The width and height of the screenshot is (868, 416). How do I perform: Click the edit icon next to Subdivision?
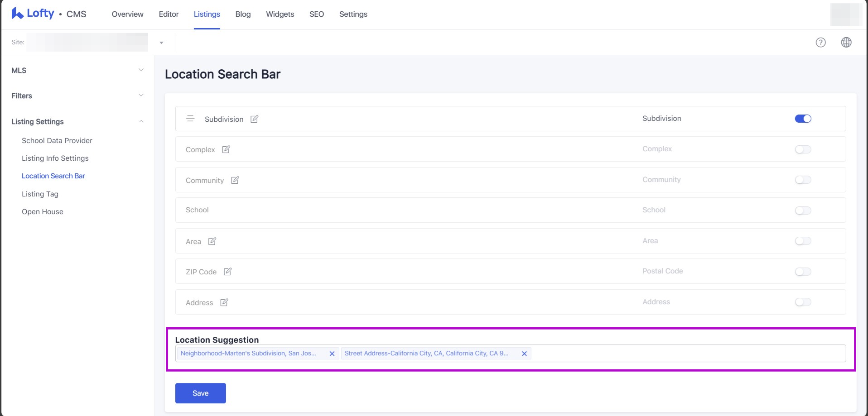tap(254, 119)
